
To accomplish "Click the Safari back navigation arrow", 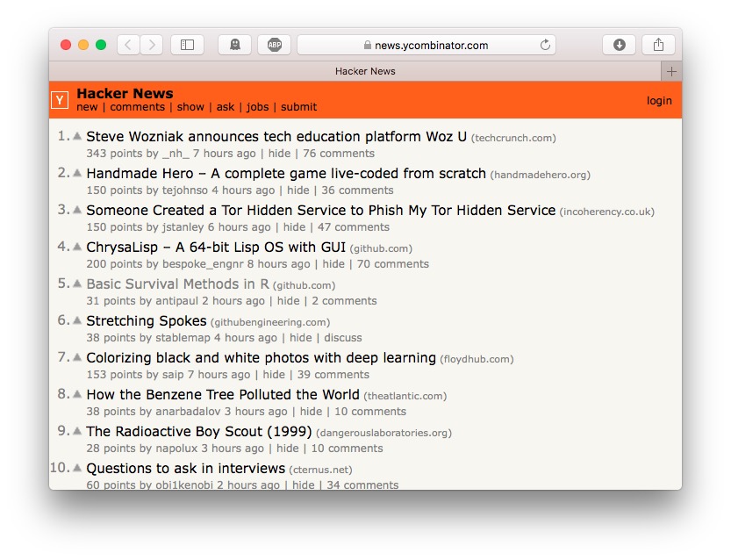I will point(128,46).
